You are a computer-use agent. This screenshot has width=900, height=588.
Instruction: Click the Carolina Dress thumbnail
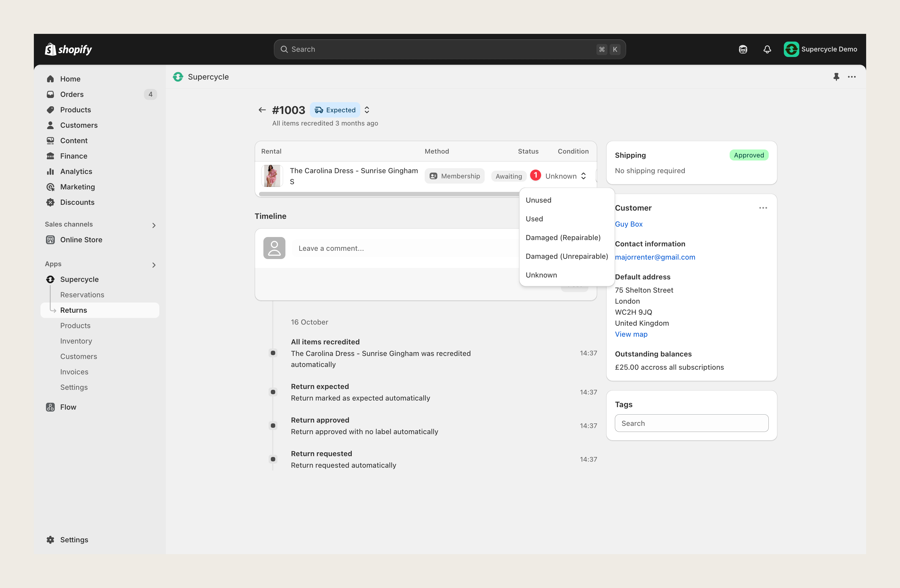pos(272,176)
